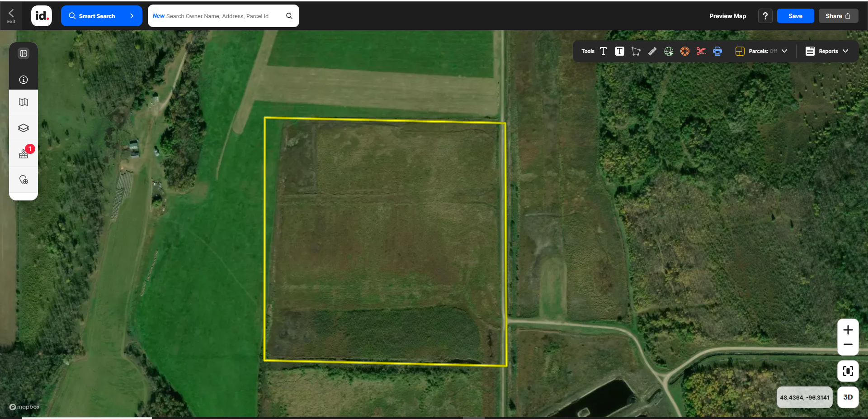
Task: Click the globe select tool
Action: [x=669, y=51]
